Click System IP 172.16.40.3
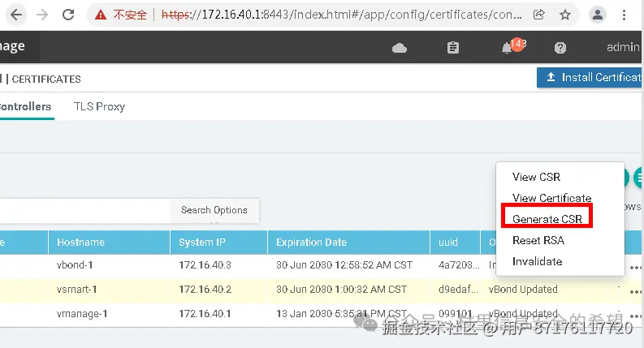This screenshot has height=348, width=644. click(x=205, y=265)
